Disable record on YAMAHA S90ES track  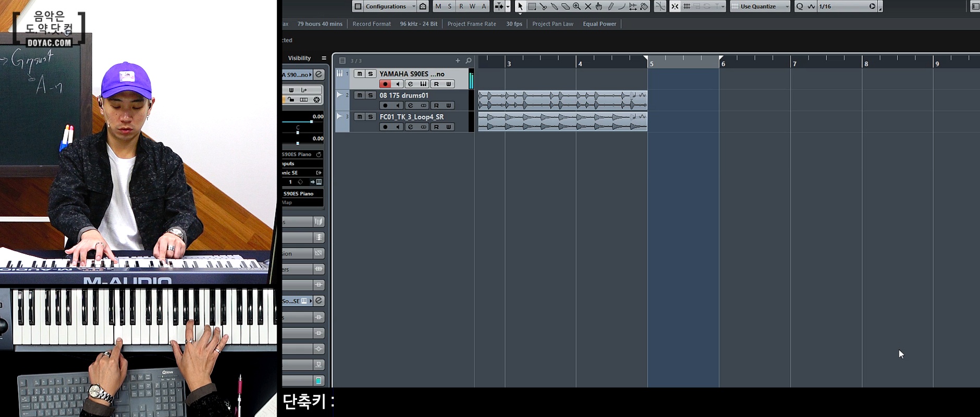[x=385, y=84]
